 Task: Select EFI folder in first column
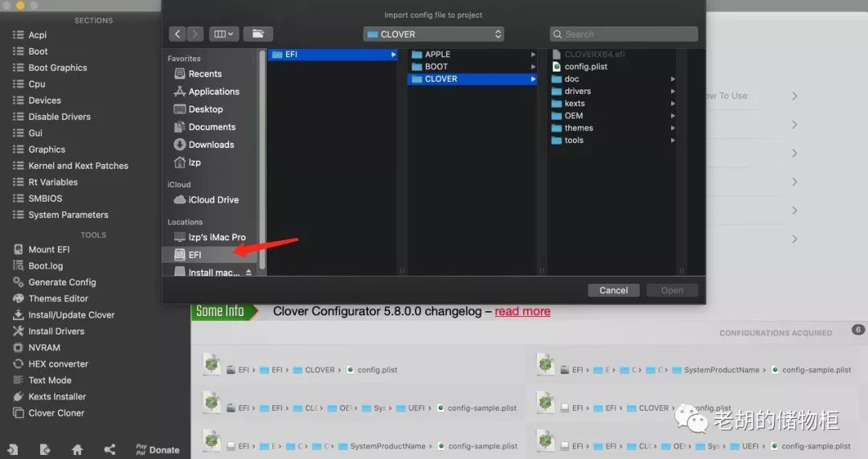(332, 55)
